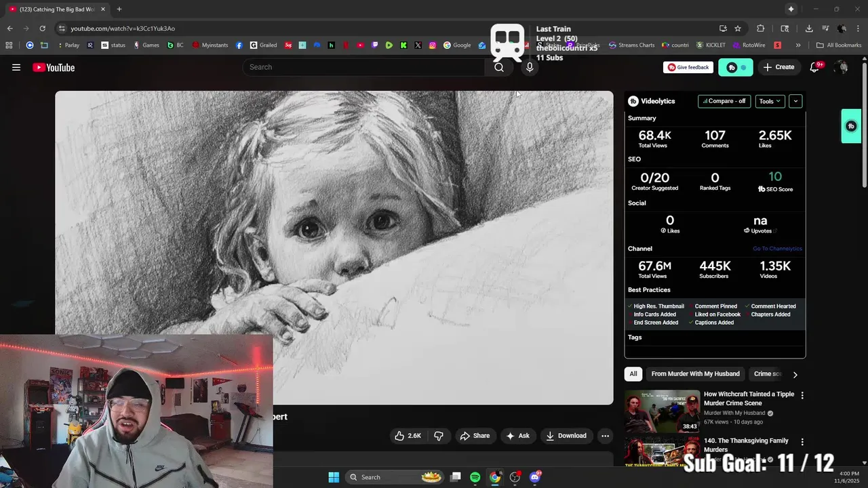Open the Chrome apps grid bookmark icon

point(9,45)
